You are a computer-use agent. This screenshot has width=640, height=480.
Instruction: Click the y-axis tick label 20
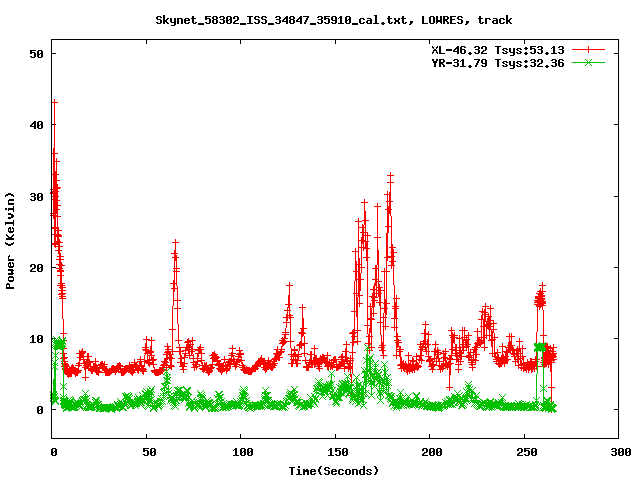36,268
